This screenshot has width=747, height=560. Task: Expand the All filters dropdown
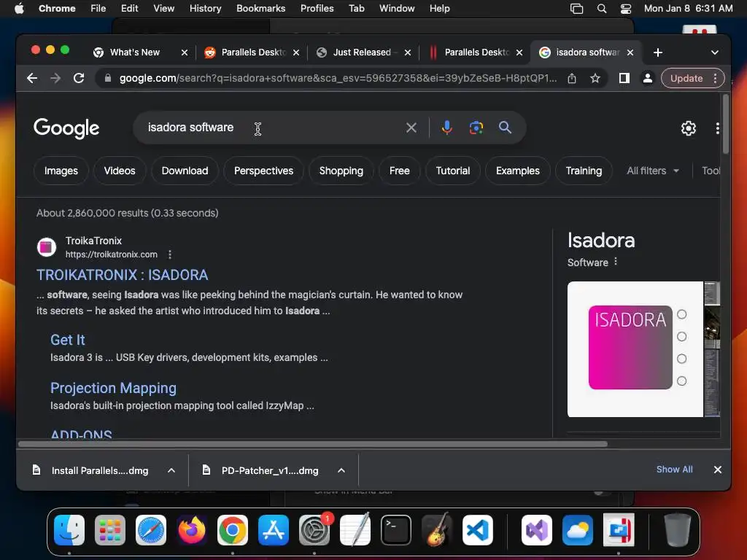pyautogui.click(x=653, y=171)
